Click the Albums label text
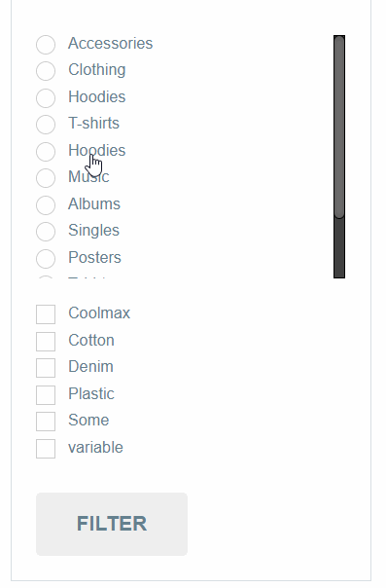The width and height of the screenshot is (386, 588). 94,204
